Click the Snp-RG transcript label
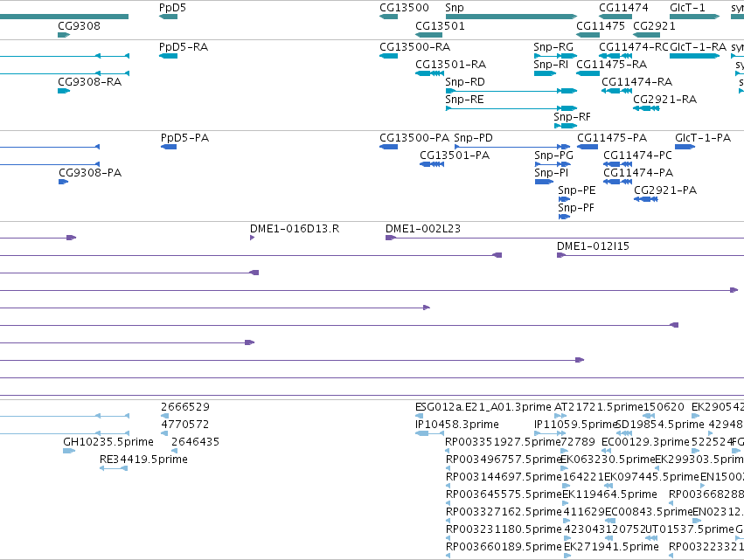This screenshot has height=560, width=744. 553,47
